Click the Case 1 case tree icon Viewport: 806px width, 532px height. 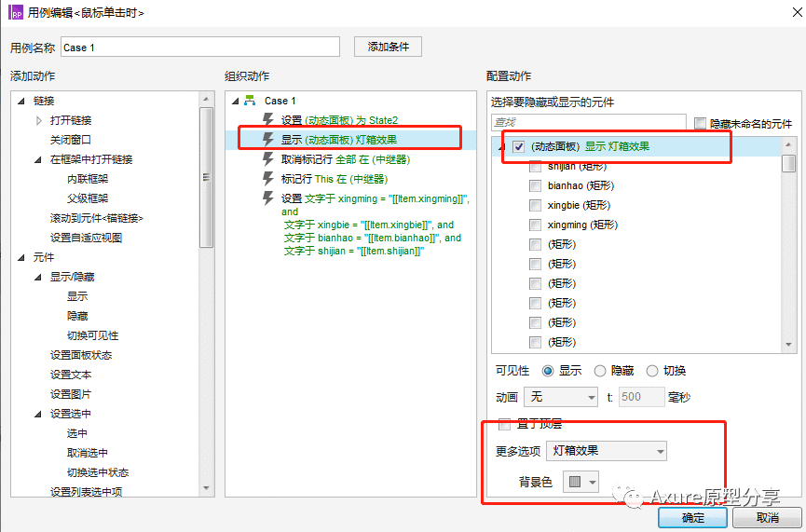250,101
